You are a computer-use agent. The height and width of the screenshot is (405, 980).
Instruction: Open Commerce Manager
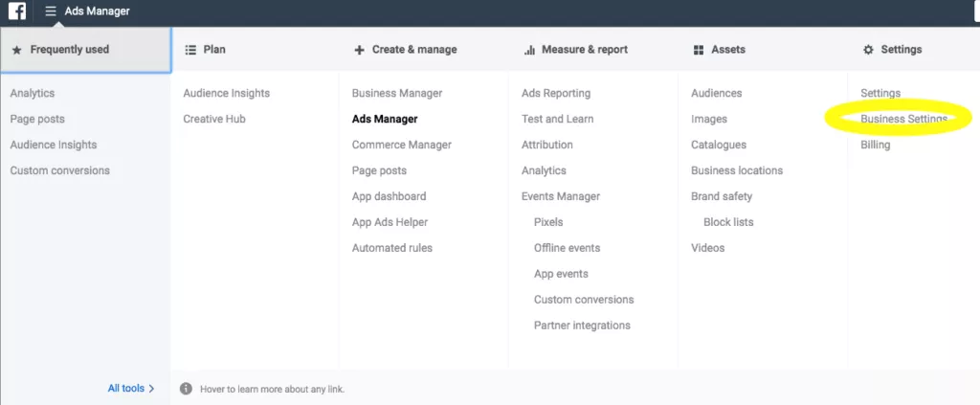[x=401, y=145]
